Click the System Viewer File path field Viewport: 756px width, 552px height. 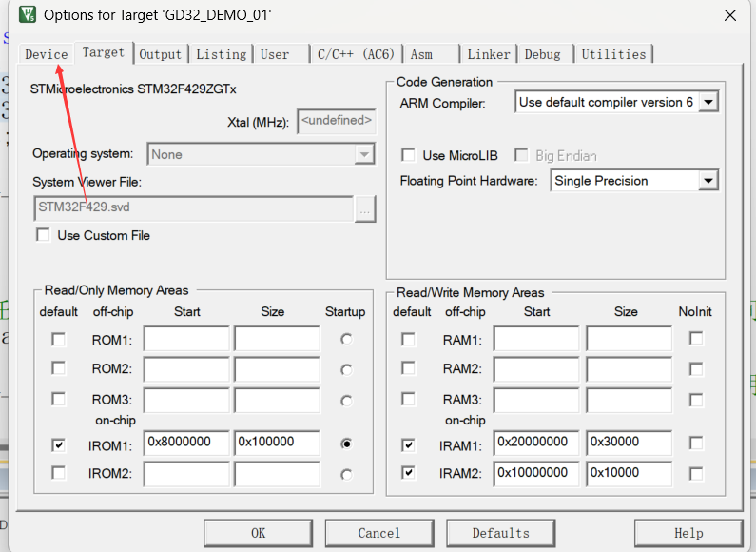coord(194,208)
